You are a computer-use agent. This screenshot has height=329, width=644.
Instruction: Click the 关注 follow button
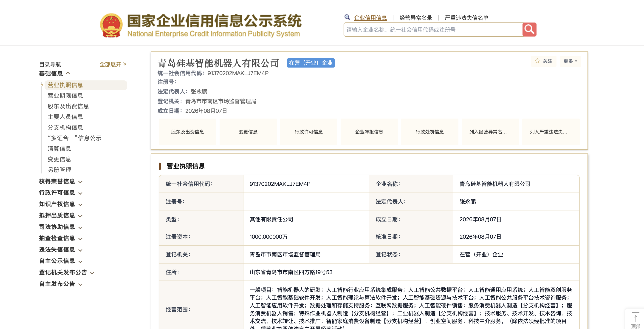[x=543, y=61]
